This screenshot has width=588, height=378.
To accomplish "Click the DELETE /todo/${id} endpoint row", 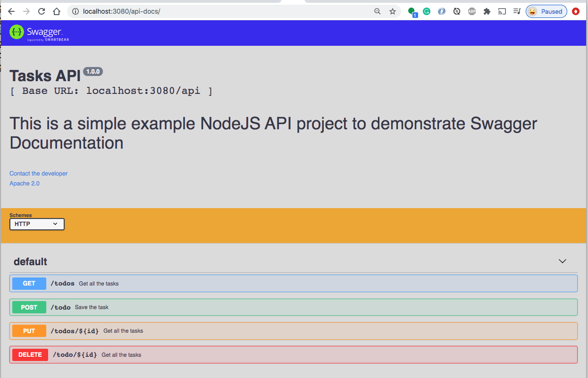I will 293,354.
